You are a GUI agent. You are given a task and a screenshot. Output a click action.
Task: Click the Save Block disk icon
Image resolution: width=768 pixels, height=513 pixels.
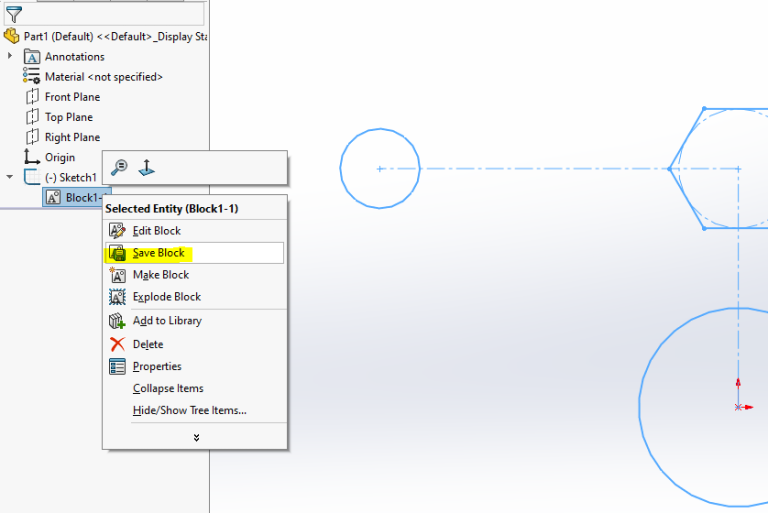117,253
